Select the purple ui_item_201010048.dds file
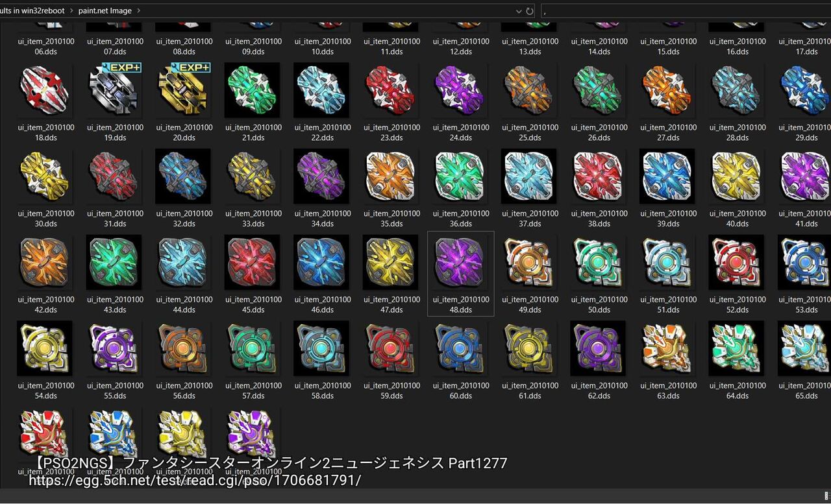The image size is (831, 504). click(460, 274)
